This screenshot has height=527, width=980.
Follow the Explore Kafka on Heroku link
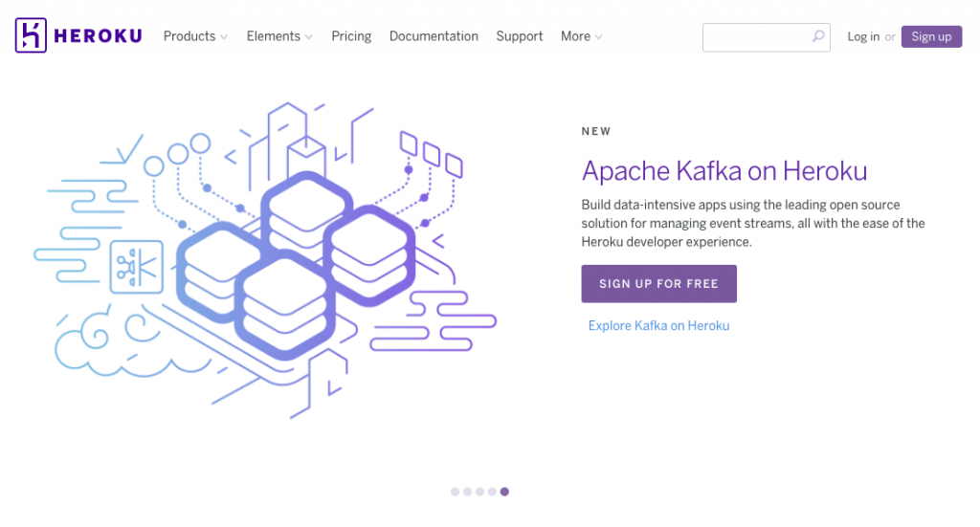(658, 326)
